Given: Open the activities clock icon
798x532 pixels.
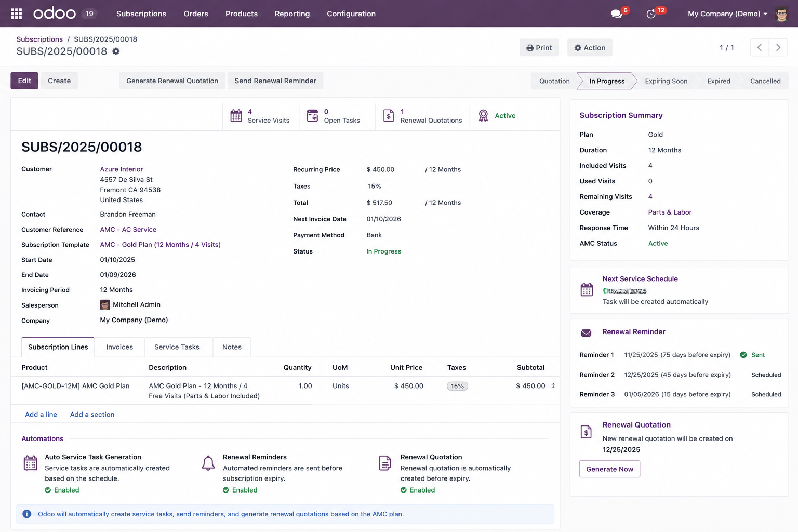Looking at the screenshot, I should 651,14.
